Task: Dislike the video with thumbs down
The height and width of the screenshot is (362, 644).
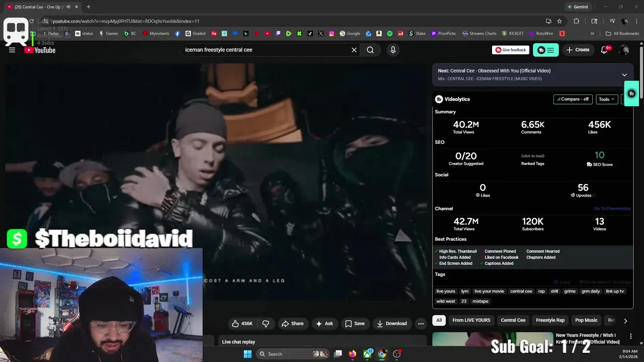Action: pos(266,323)
